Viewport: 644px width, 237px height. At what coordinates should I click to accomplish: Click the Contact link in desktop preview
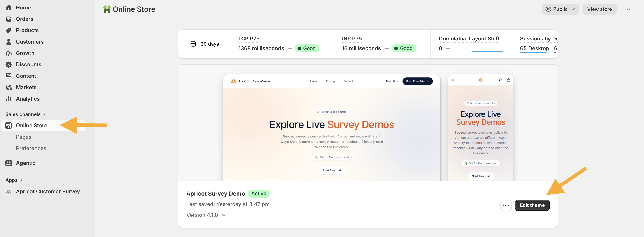click(x=348, y=81)
